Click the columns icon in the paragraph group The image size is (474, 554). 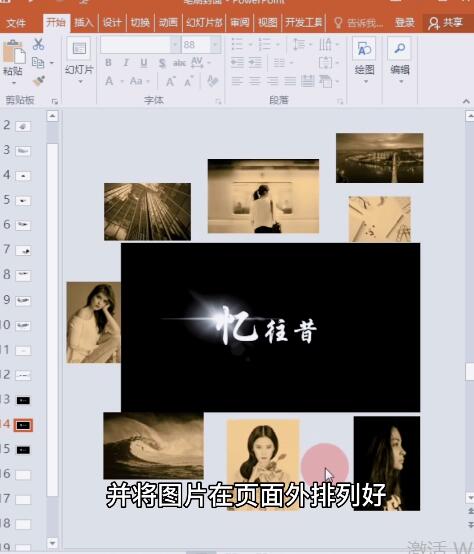(x=279, y=63)
